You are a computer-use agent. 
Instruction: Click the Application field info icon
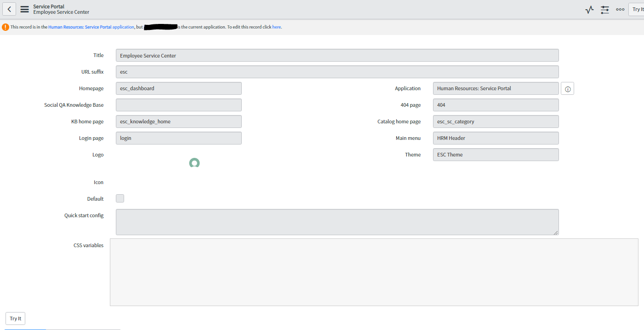point(568,89)
